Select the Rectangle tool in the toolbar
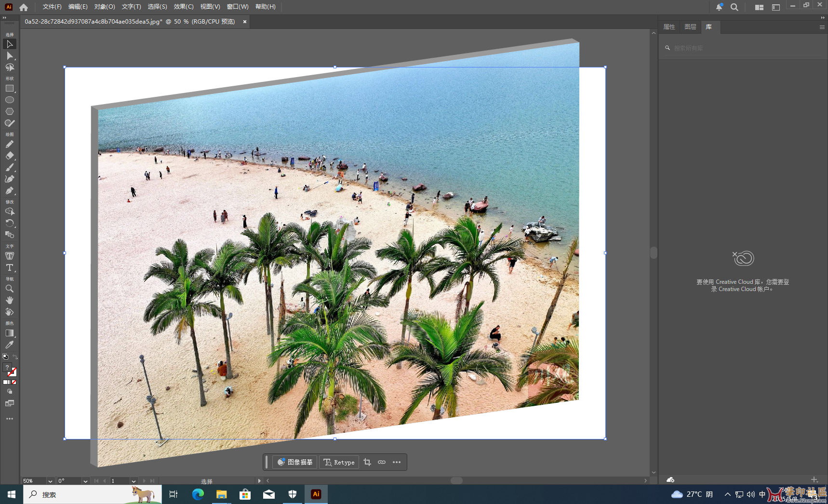The width and height of the screenshot is (828, 504). 9,89
